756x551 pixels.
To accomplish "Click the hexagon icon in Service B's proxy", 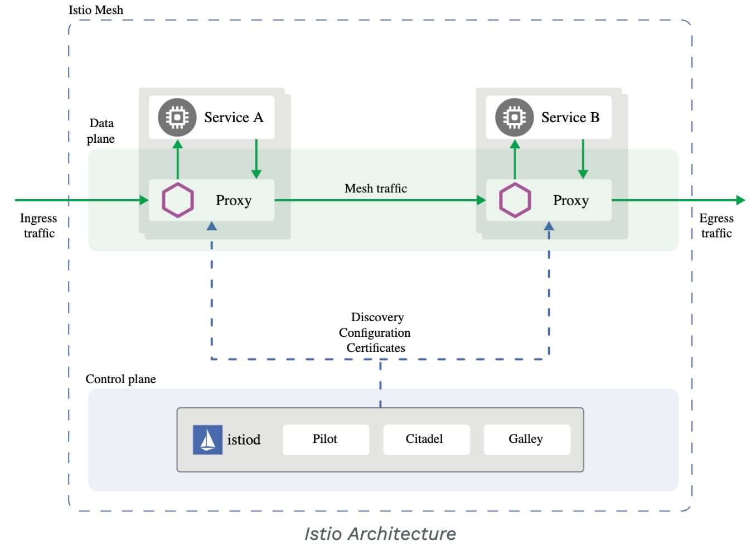I will click(515, 200).
